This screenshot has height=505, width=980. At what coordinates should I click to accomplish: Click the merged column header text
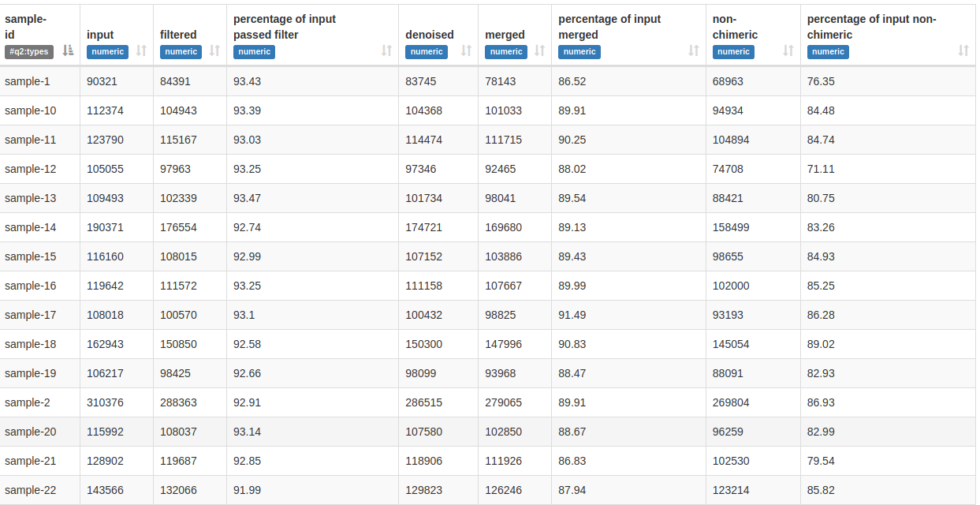point(505,35)
